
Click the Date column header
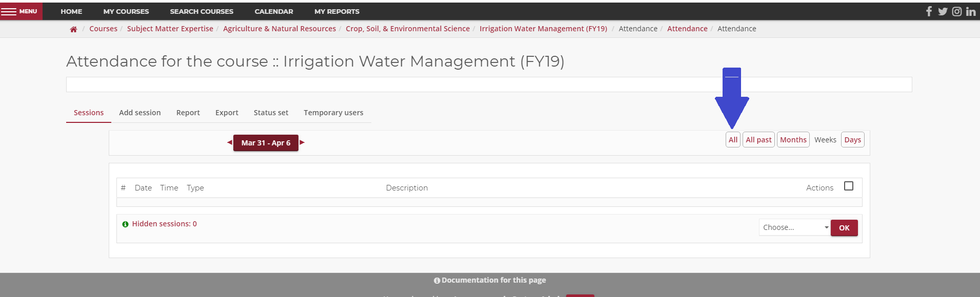click(x=143, y=188)
